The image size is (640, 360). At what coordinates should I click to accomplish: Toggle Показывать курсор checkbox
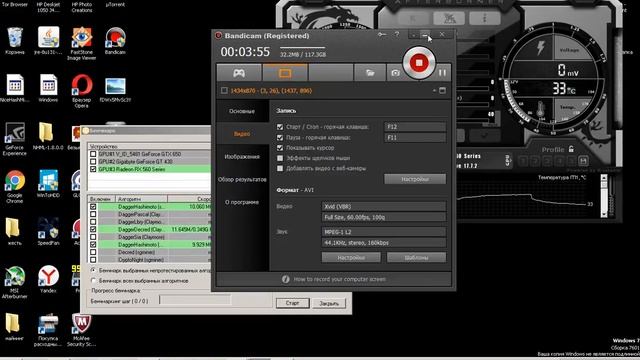(x=280, y=148)
